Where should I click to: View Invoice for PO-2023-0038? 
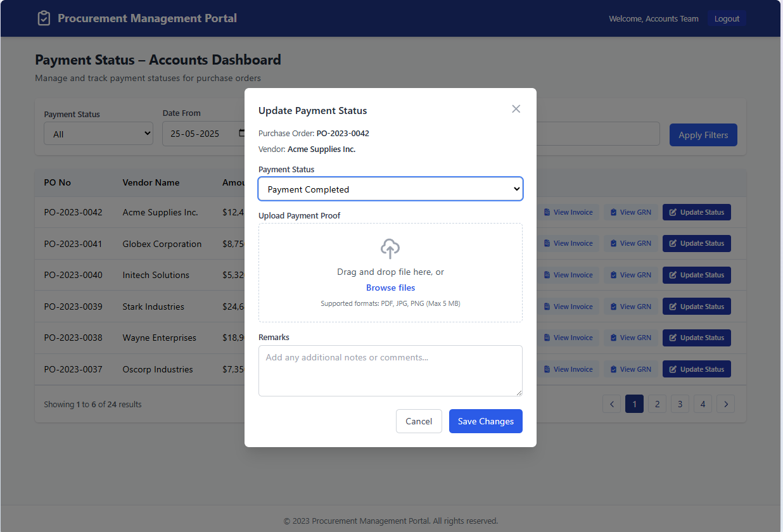568,338
